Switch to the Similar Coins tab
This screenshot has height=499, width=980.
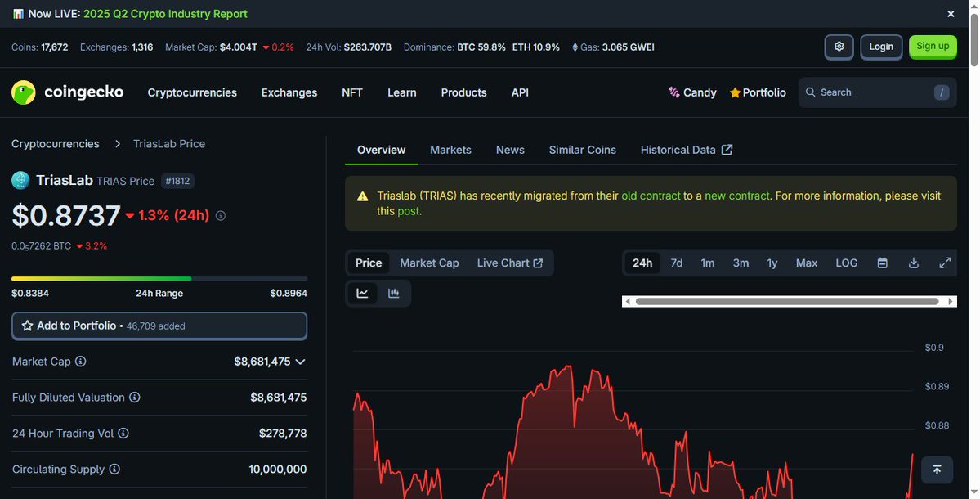coord(583,150)
